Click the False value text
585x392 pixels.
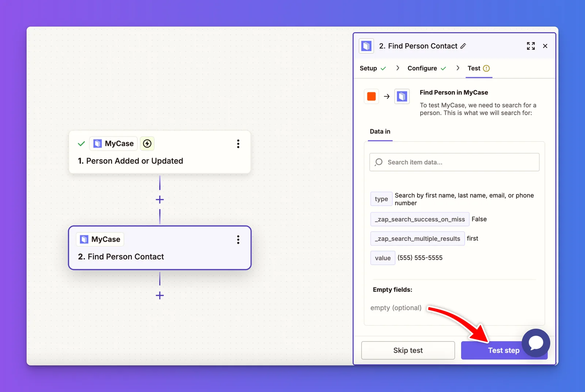[479, 219]
